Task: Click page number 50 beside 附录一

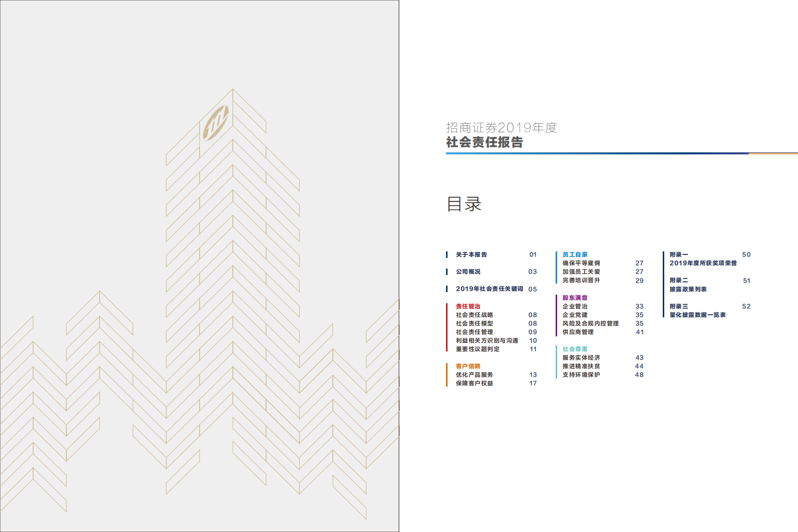Action: (747, 254)
